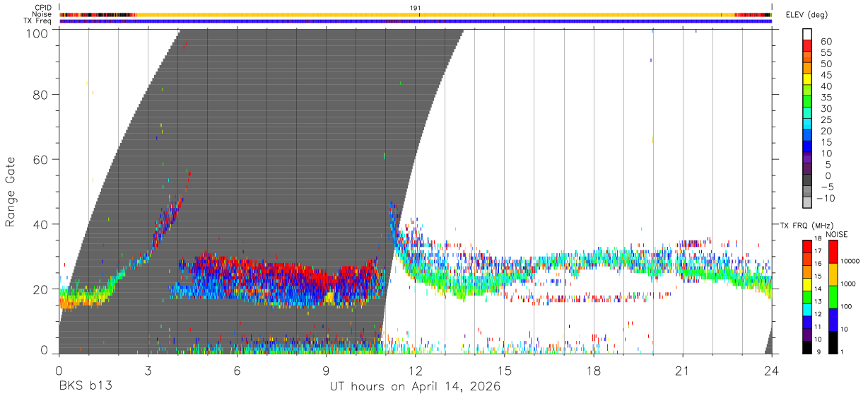Image resolution: width=868 pixels, height=401 pixels.
Task: Pick the light gray bottom ELEV swatch
Action: (x=807, y=202)
